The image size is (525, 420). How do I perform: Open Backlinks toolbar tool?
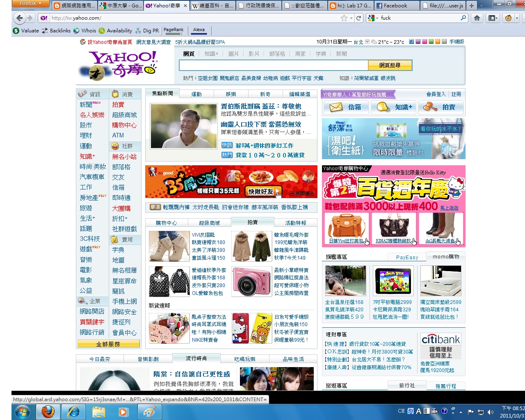click(x=56, y=31)
